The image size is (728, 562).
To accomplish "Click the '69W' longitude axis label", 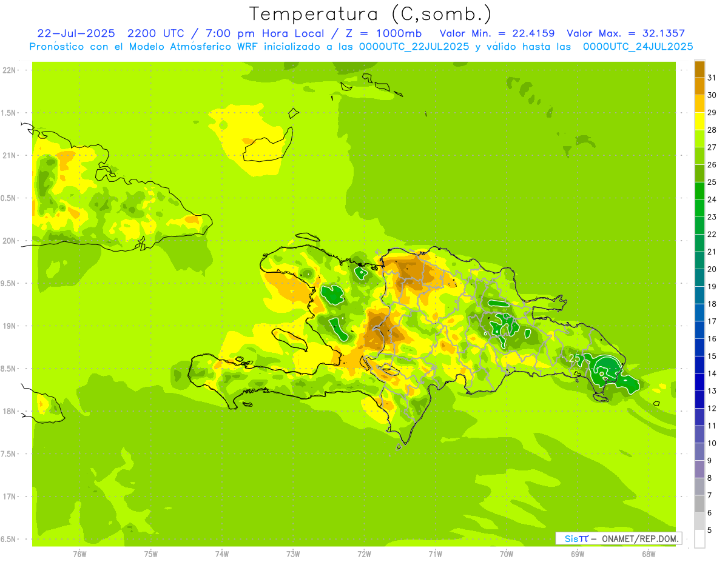I will pyautogui.click(x=578, y=554).
